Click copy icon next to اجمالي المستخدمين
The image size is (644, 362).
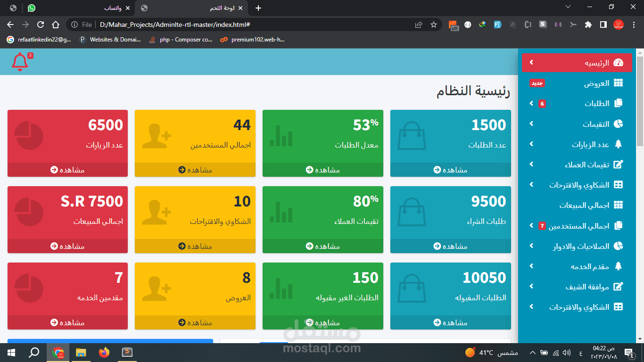(x=618, y=226)
